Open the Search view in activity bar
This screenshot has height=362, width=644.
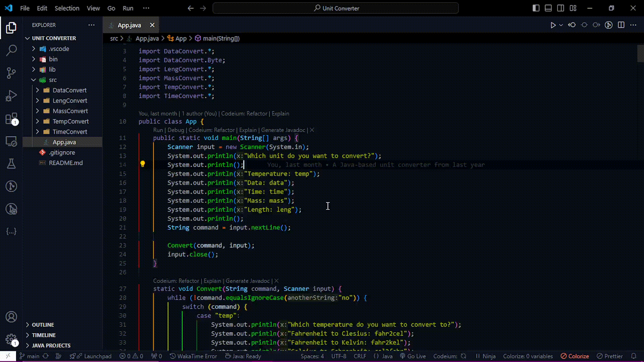[x=11, y=50]
